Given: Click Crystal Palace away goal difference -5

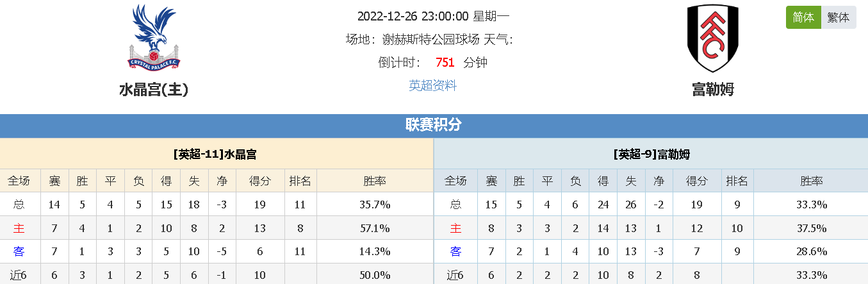Looking at the screenshot, I should (222, 251).
